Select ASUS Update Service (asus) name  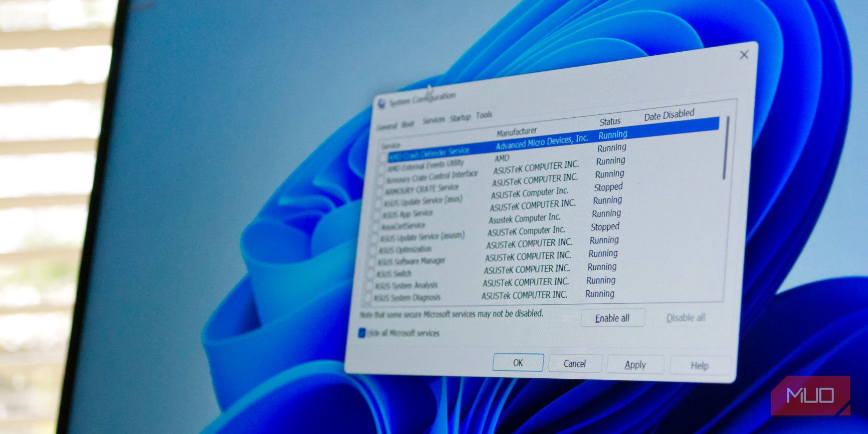pyautogui.click(x=423, y=201)
